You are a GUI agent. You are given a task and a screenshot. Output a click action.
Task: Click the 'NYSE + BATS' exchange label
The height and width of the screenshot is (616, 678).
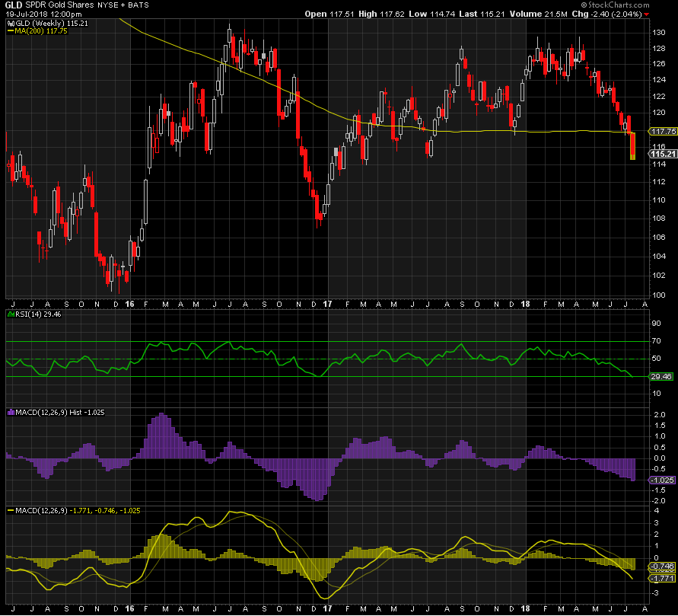pos(123,5)
